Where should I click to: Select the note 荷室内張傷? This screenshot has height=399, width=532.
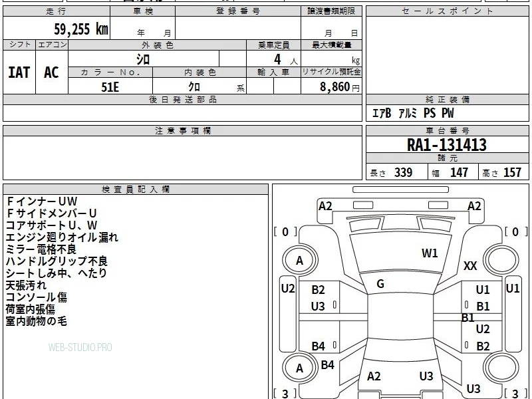coord(30,309)
